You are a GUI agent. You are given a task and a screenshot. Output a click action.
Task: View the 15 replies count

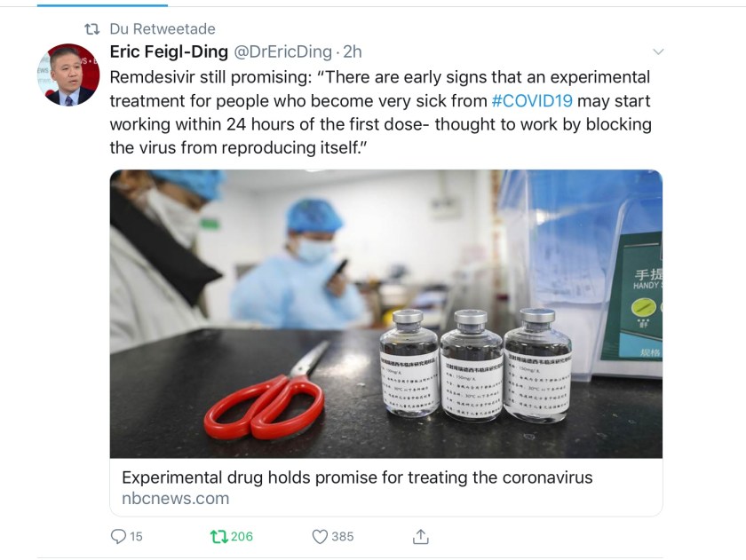point(136,537)
